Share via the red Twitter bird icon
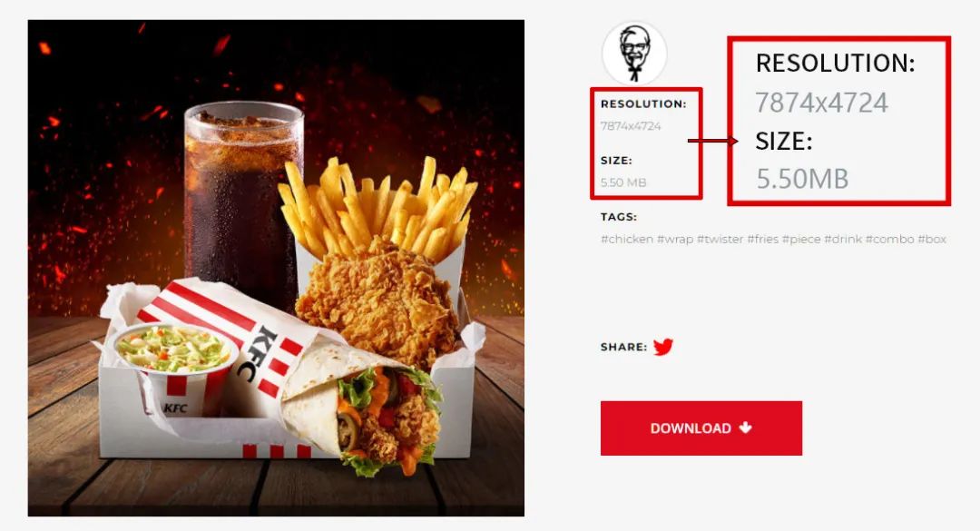The image size is (980, 531). (x=663, y=347)
